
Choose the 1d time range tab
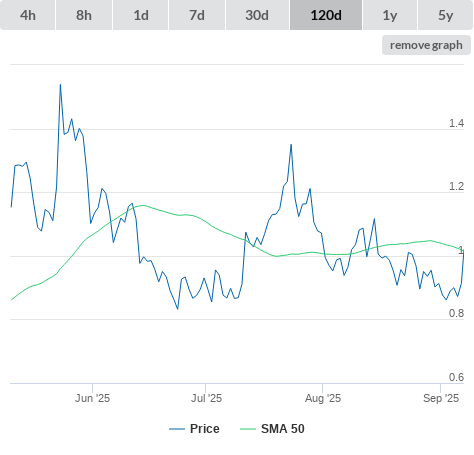tap(141, 15)
